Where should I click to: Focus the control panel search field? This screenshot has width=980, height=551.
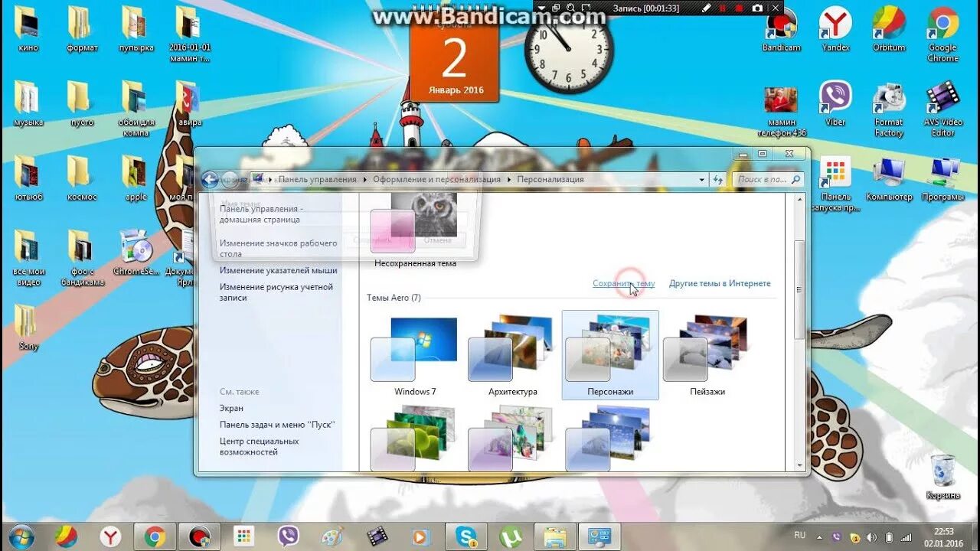point(768,180)
